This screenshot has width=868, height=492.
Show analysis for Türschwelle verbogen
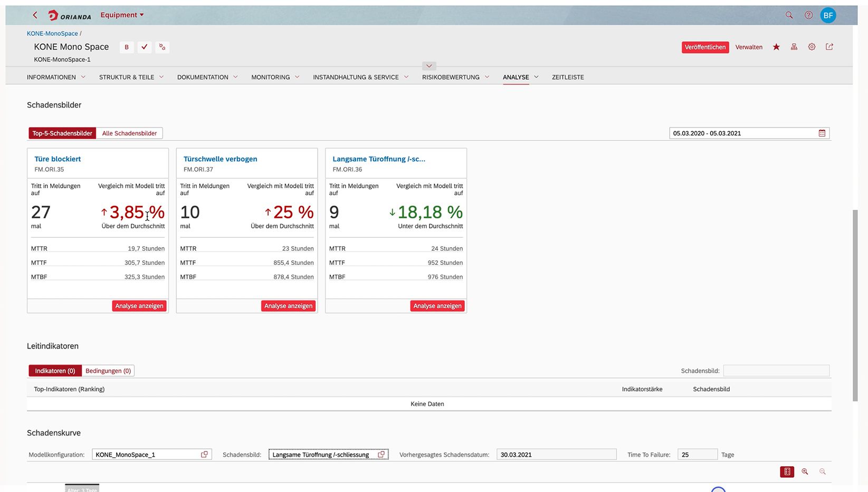[288, 306]
